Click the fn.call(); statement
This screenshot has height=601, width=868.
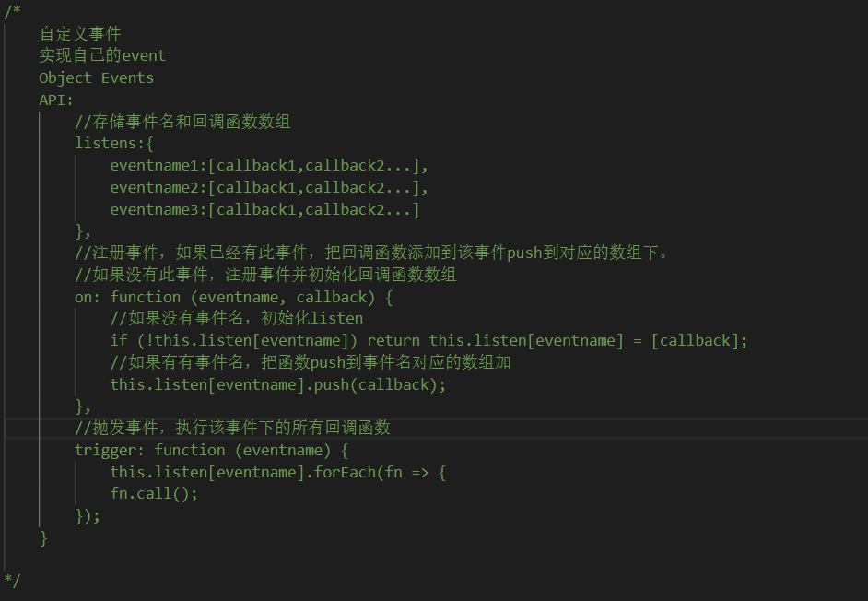tap(154, 494)
